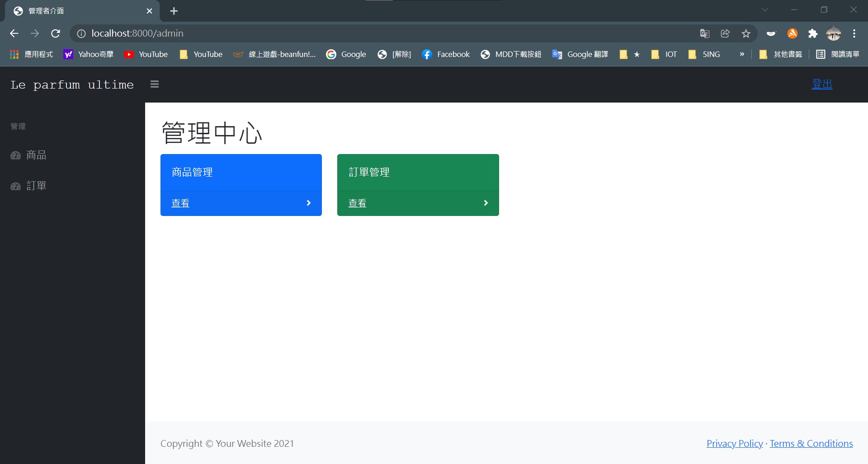Click the Le parfum ultime brand title
This screenshot has width=868, height=464.
[72, 84]
